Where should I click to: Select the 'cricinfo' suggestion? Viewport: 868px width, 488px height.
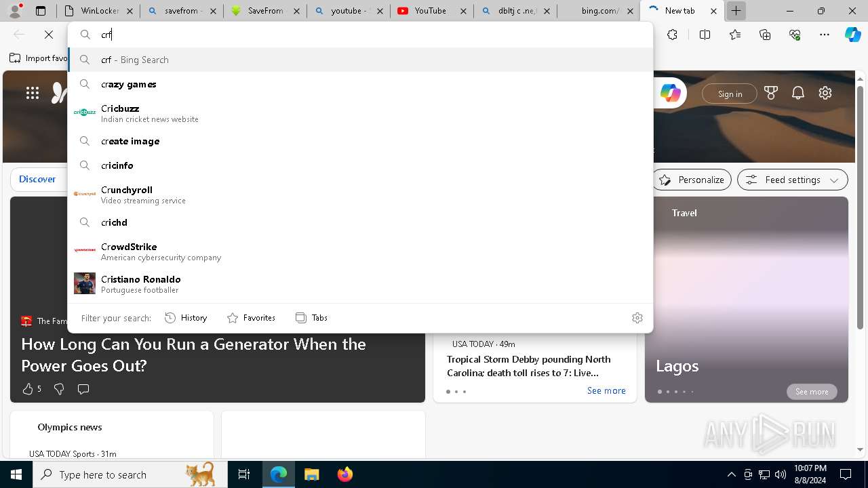click(361, 165)
